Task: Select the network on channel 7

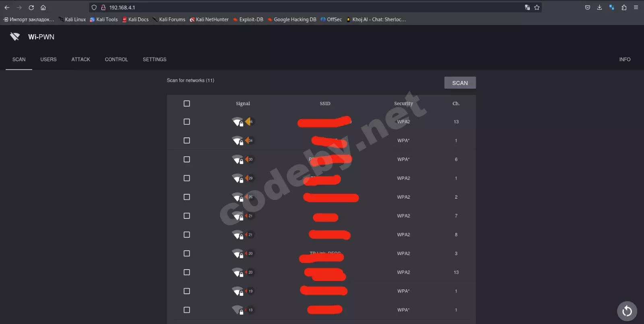Action: [x=187, y=216]
